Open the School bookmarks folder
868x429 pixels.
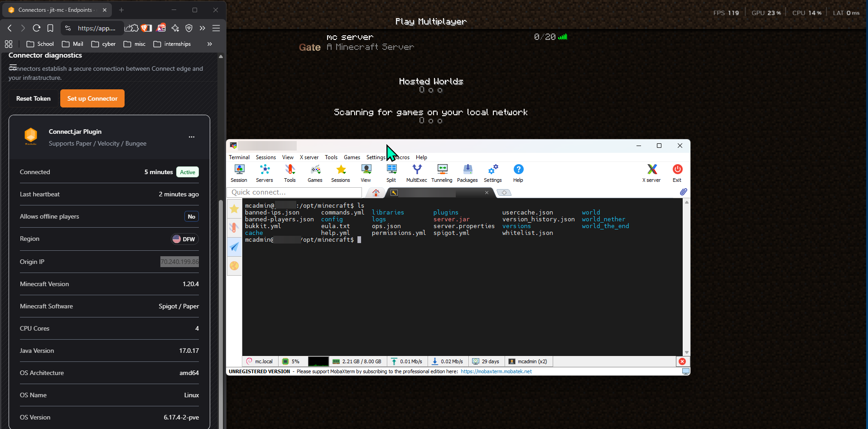click(40, 44)
